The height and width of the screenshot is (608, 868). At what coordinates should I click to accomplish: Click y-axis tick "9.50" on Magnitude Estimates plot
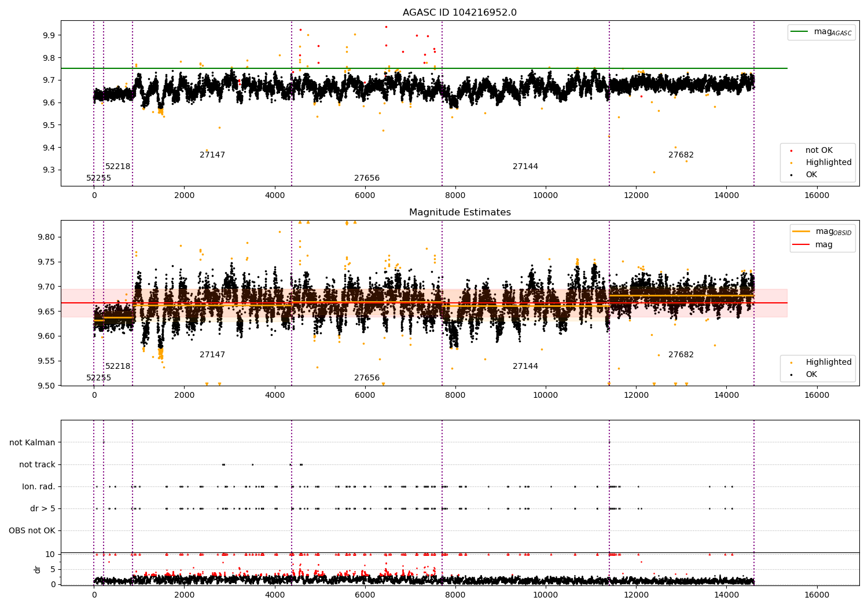pos(47,386)
